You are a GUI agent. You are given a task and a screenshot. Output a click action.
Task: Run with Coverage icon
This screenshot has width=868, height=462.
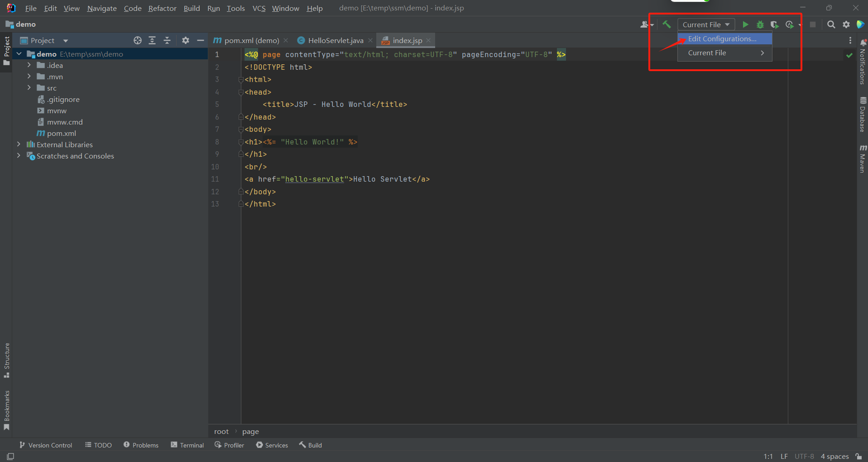[775, 24]
